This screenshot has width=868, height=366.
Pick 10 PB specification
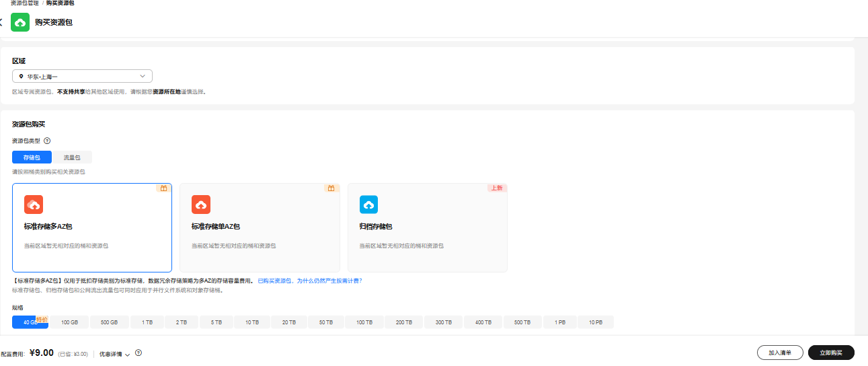point(596,323)
